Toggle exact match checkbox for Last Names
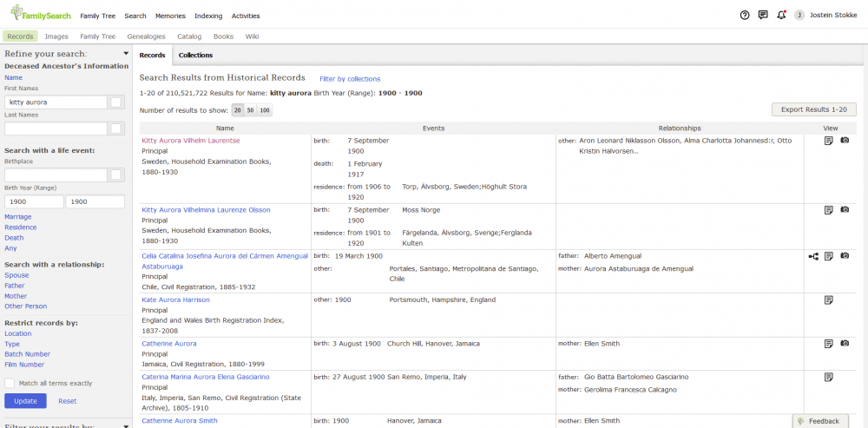The height and width of the screenshot is (428, 868). 116,129
